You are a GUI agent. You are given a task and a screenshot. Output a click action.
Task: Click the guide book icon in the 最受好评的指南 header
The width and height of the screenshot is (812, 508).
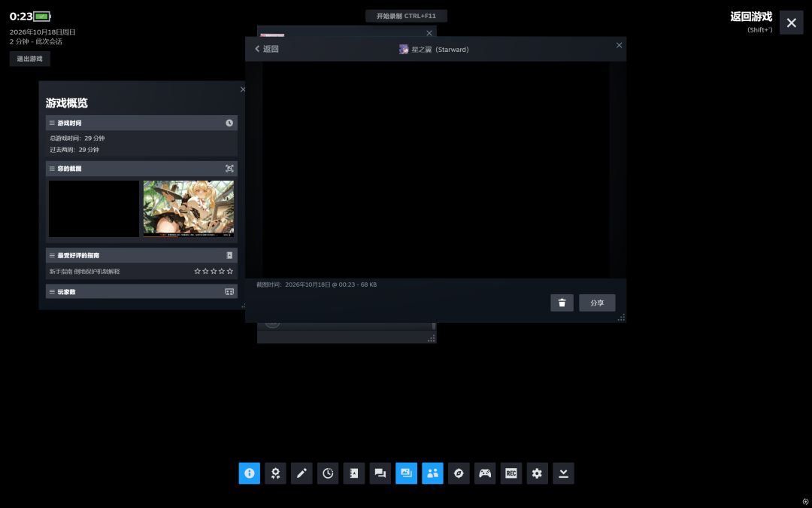[229, 255]
